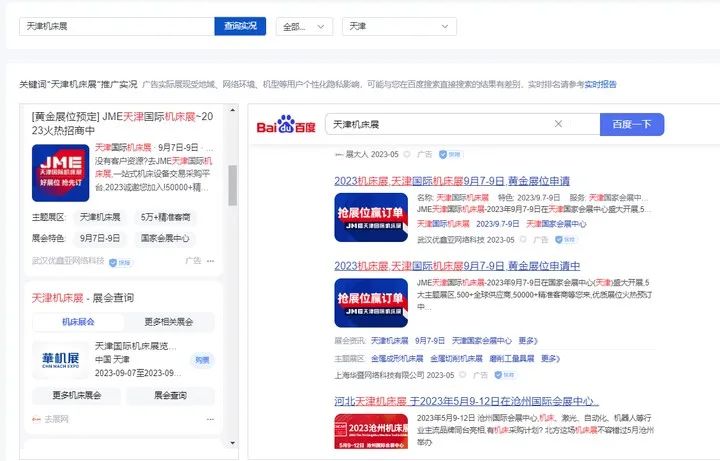The width and height of the screenshot is (720, 461).
Task: Select the 5万+精准客商 tag
Action: 165,217
